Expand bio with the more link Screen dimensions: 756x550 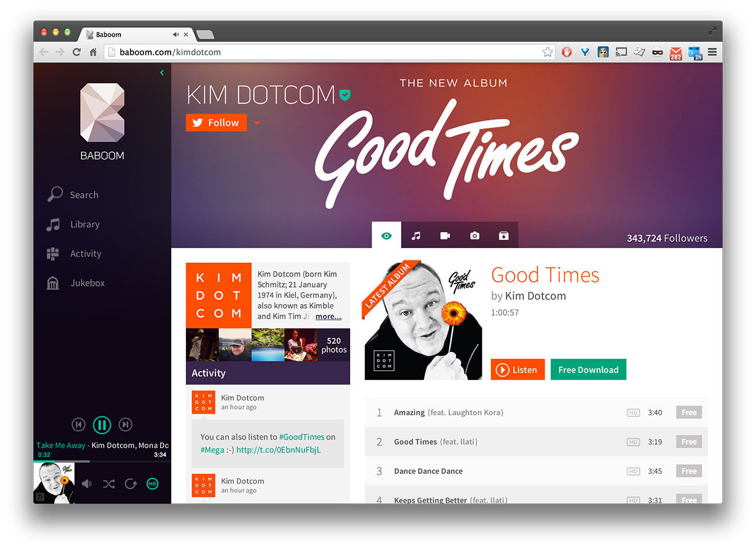tap(328, 316)
